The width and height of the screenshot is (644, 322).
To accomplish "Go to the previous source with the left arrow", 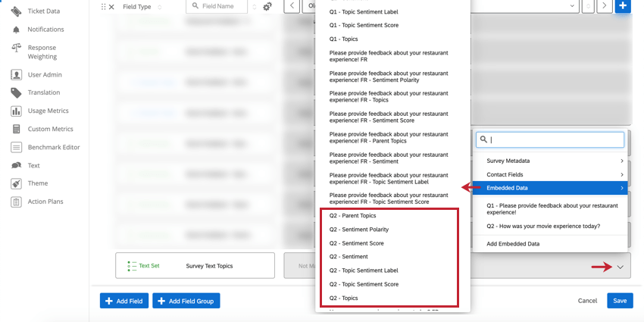I will tap(292, 6).
